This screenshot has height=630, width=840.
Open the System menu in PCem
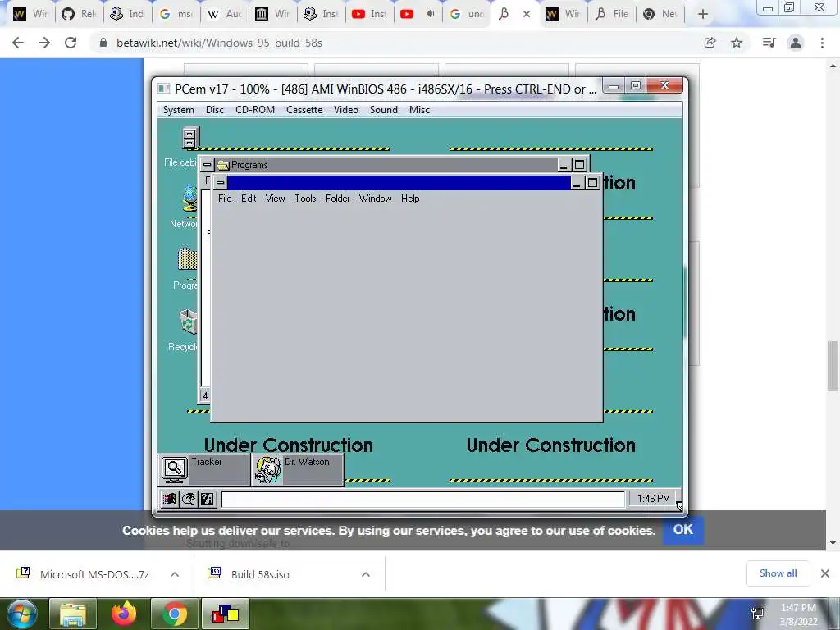(x=178, y=110)
